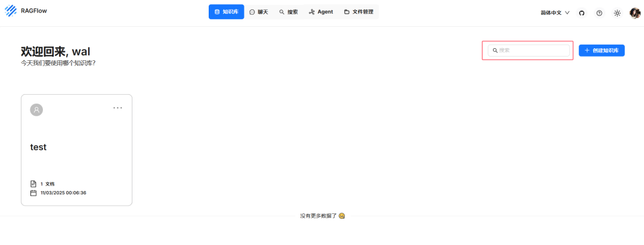Open the test card's three-dot menu

point(118,108)
